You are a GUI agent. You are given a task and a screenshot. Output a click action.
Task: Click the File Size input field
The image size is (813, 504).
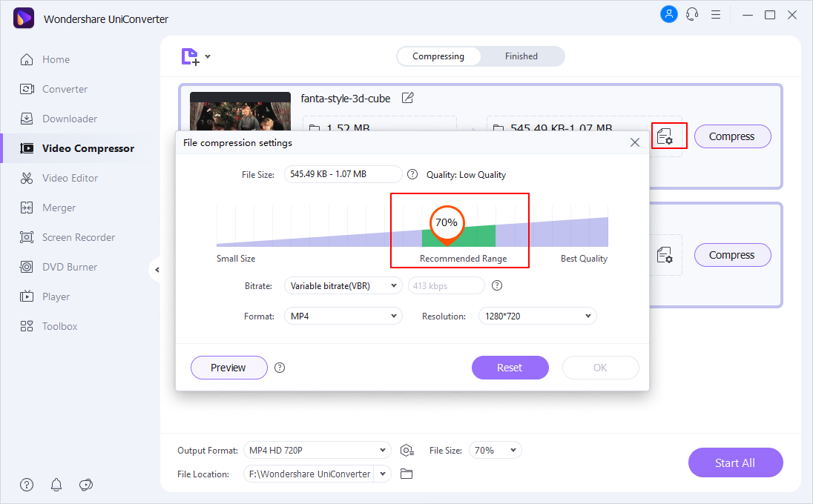[x=343, y=174]
